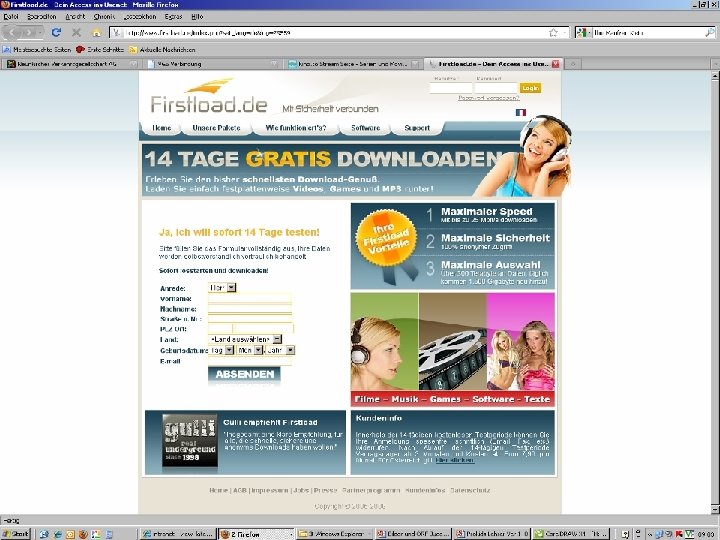
Task: Open Meistbesuchte Seiten bookmark folder
Action: coord(37,49)
